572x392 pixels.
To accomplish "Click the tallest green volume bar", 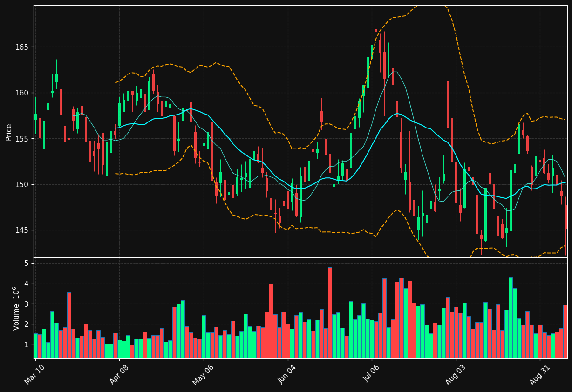I will point(511,318).
